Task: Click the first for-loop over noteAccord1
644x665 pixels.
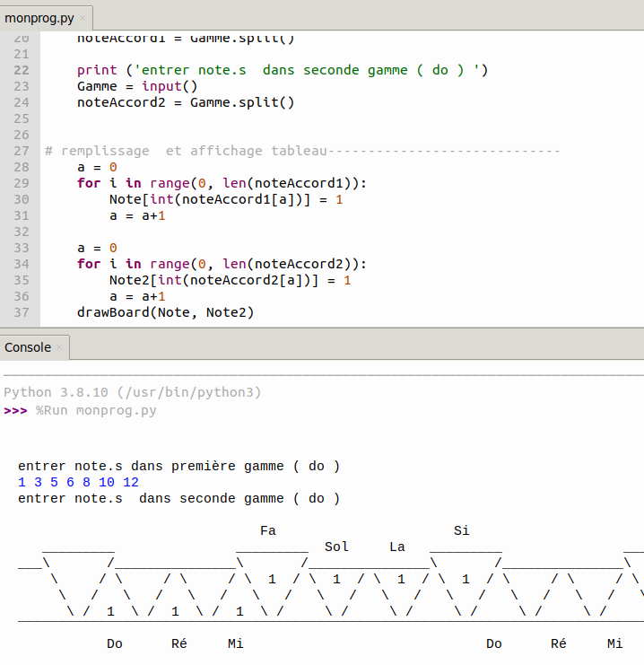Action: tap(222, 183)
